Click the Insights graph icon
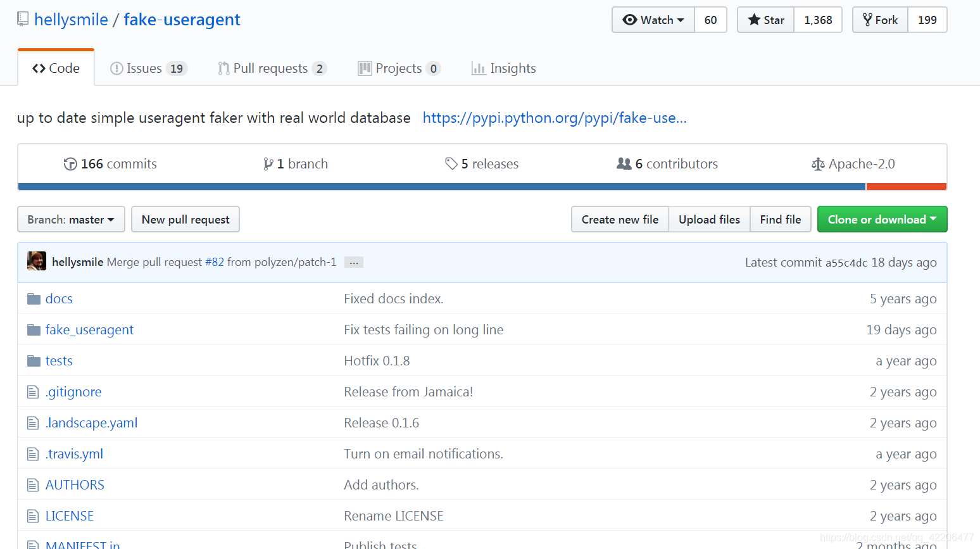This screenshot has height=549, width=980. tap(479, 68)
